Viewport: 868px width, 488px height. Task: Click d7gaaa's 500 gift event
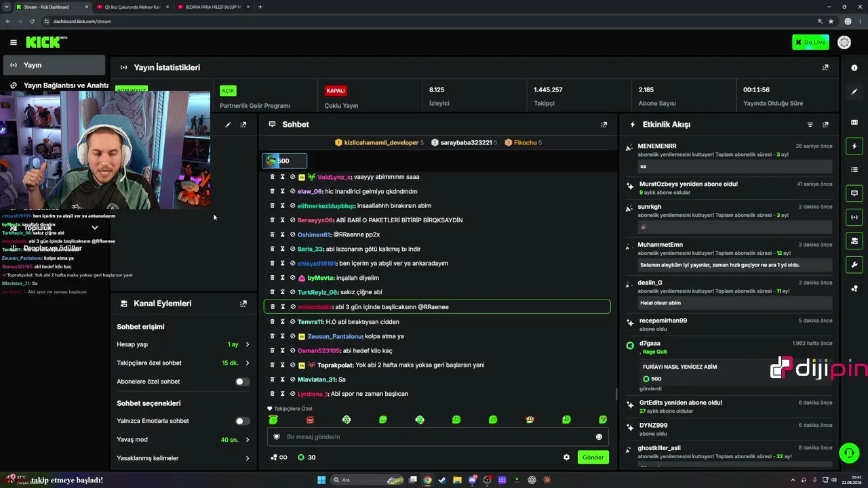tap(729, 366)
